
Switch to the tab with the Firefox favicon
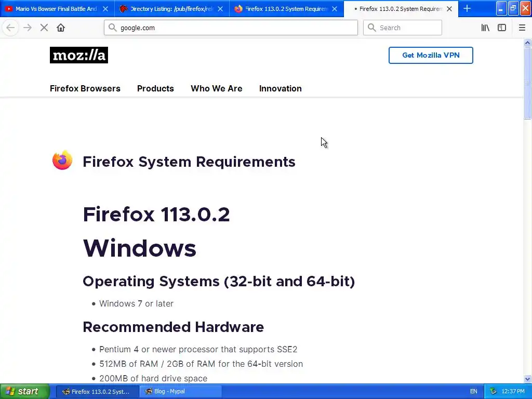(286, 9)
